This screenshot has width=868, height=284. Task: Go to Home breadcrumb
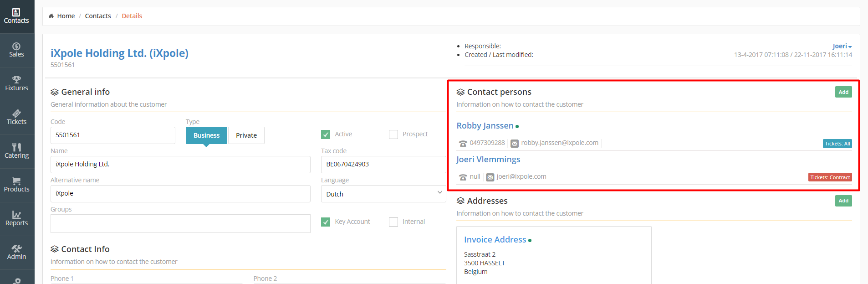pyautogui.click(x=66, y=16)
